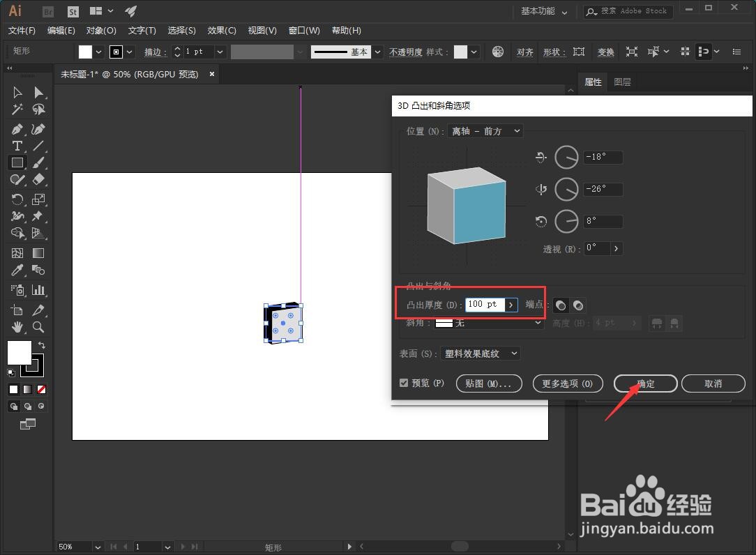Choose the Lasso tool

click(38, 109)
